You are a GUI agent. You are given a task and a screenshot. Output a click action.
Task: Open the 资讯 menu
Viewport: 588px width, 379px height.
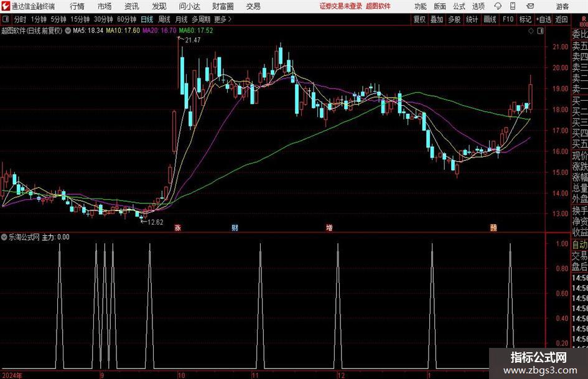click(x=132, y=6)
